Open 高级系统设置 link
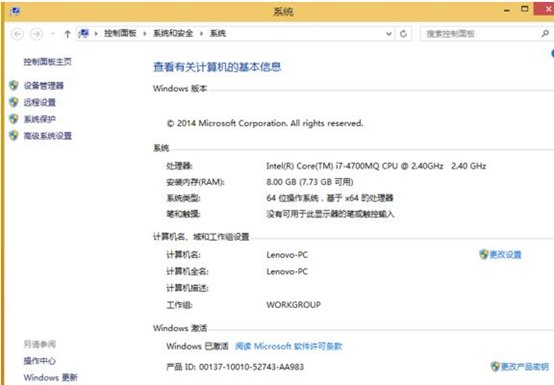Viewport: 554px width, 385px height. [48, 136]
